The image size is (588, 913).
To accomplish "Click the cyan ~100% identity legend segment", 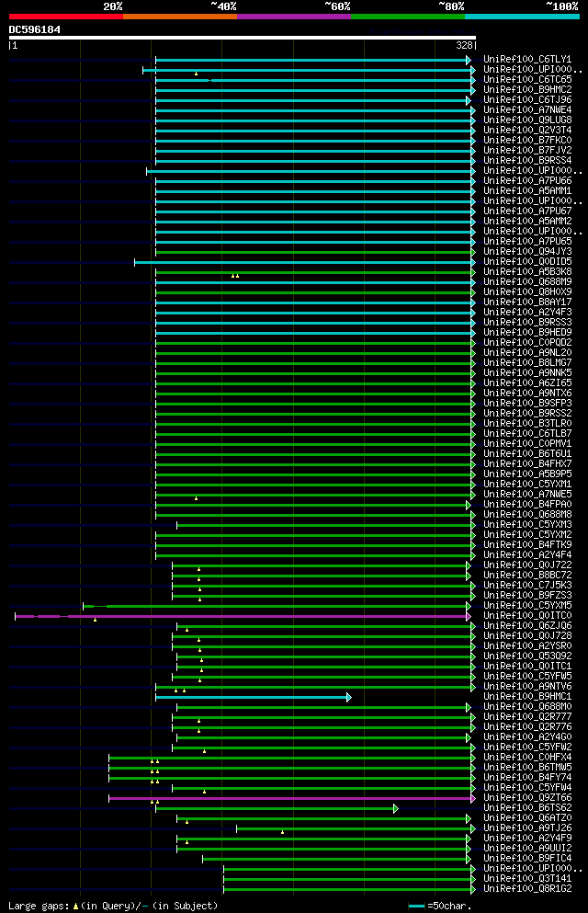I will point(522,17).
